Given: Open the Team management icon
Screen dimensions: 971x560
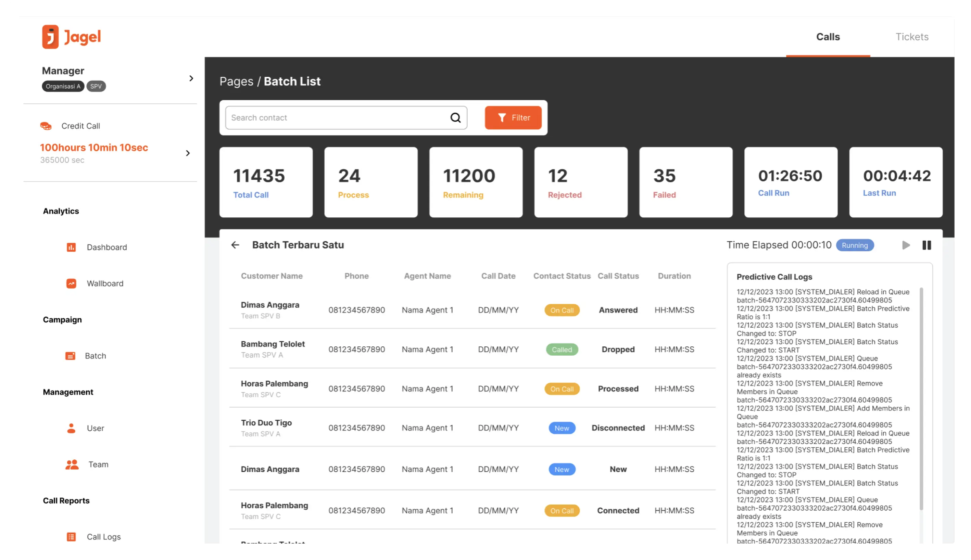Looking at the screenshot, I should 72,464.
